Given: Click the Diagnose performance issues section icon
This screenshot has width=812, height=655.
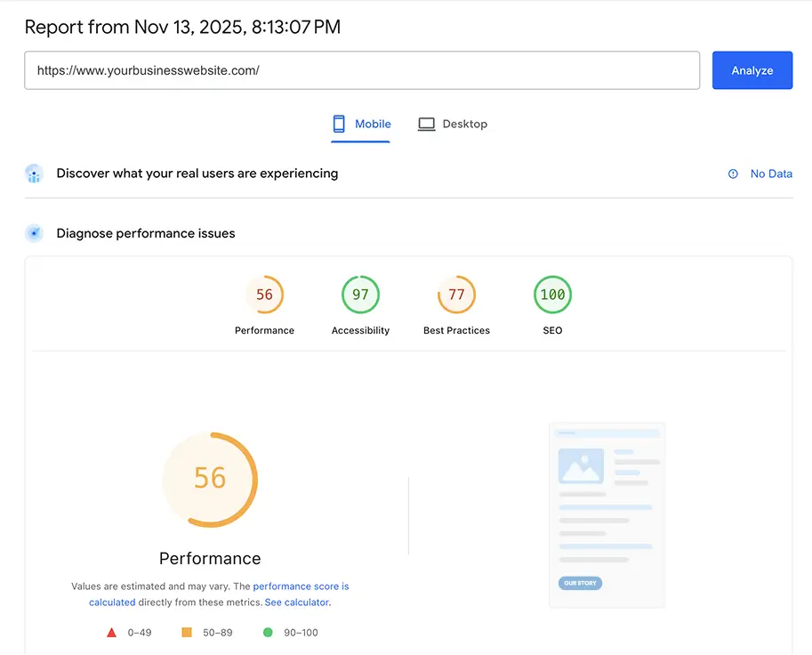Looking at the screenshot, I should coord(34,232).
